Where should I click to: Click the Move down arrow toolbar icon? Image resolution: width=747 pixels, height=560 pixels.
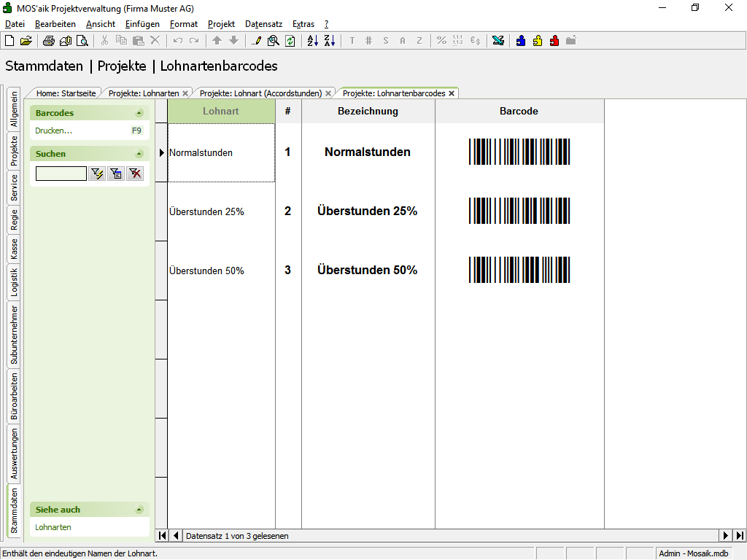click(234, 41)
